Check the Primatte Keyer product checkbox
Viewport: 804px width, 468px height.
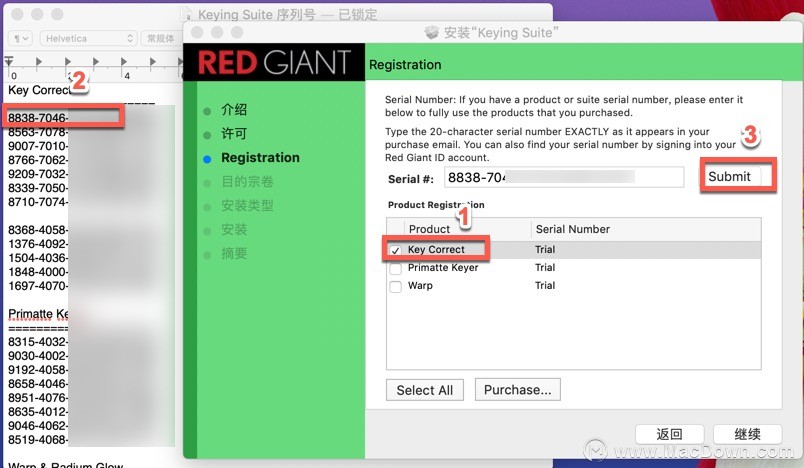(x=395, y=269)
